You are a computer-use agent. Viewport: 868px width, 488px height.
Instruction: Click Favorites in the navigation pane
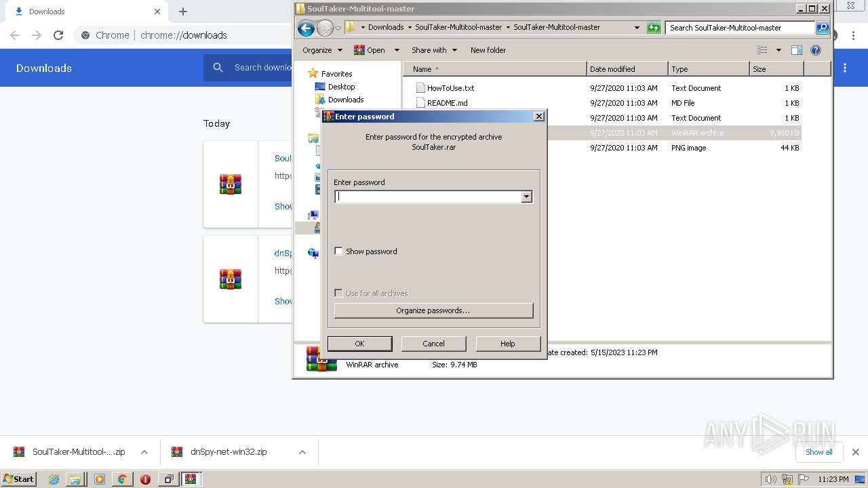point(336,74)
